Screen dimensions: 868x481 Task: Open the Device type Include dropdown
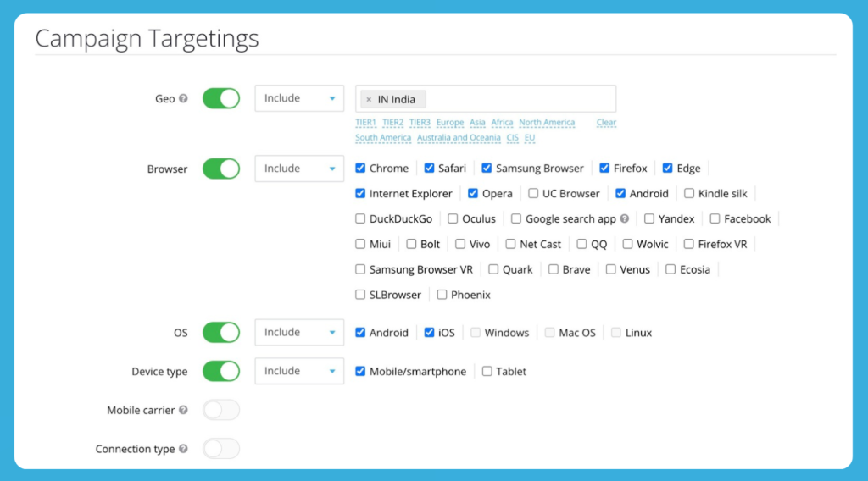(x=299, y=371)
